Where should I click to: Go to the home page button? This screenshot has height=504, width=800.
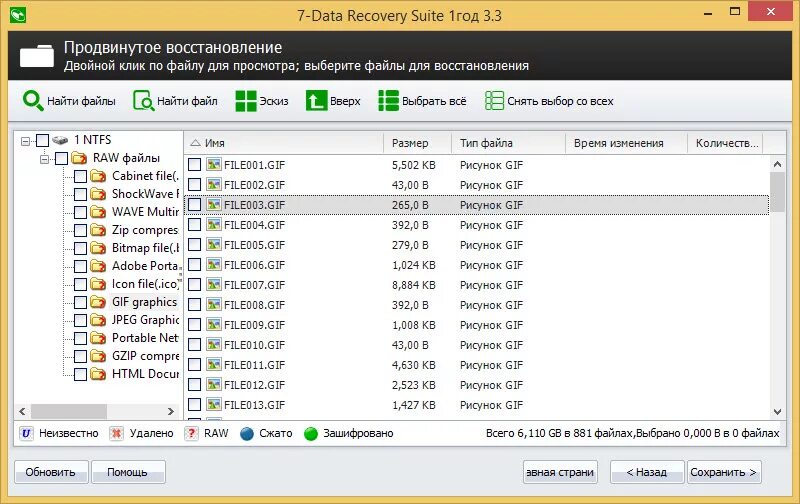[560, 472]
